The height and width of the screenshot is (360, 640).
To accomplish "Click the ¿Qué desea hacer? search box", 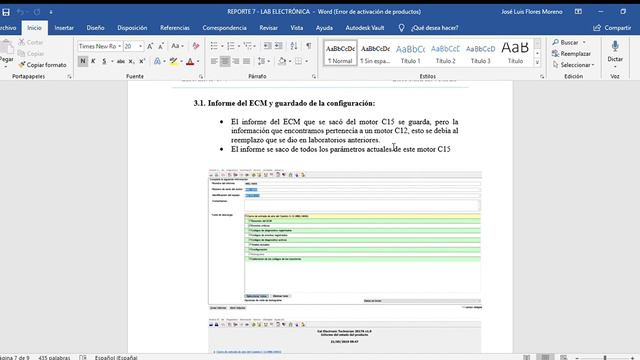I will point(435,28).
